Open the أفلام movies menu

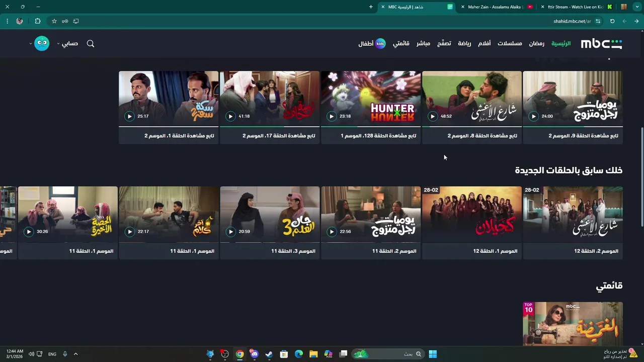(484, 44)
